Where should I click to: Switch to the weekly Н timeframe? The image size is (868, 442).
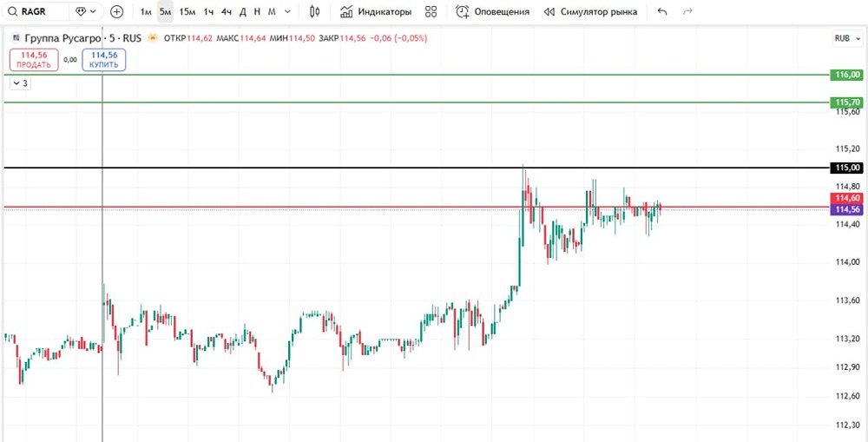pyautogui.click(x=257, y=11)
